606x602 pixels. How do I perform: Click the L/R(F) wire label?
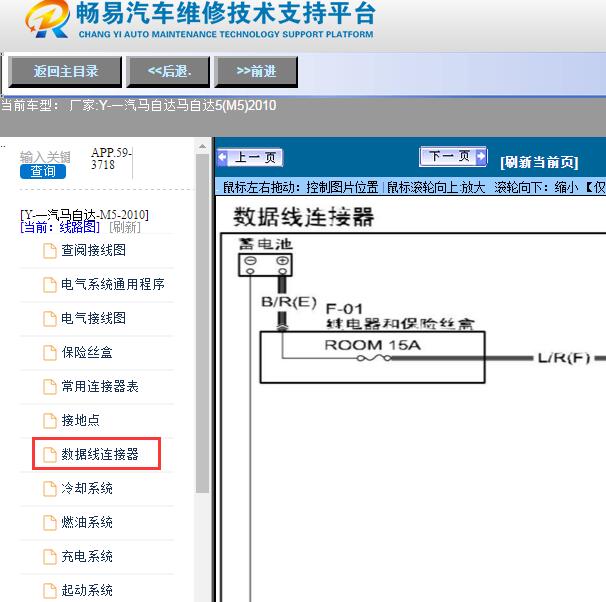[564, 358]
